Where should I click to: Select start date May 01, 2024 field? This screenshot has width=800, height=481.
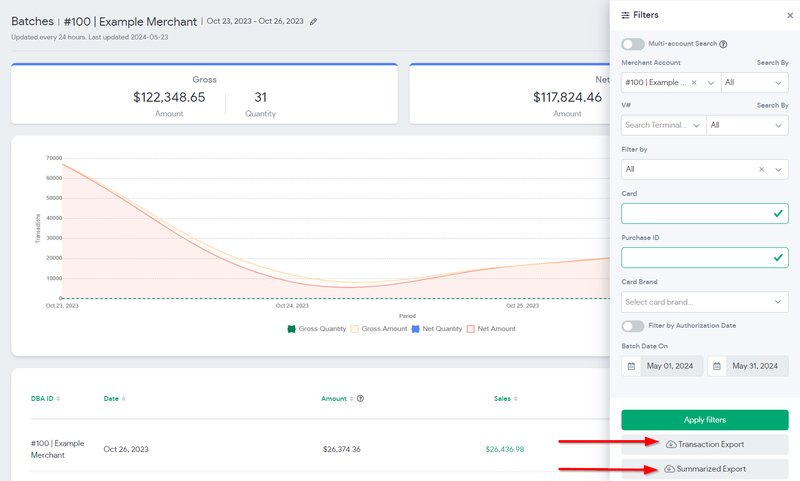670,366
